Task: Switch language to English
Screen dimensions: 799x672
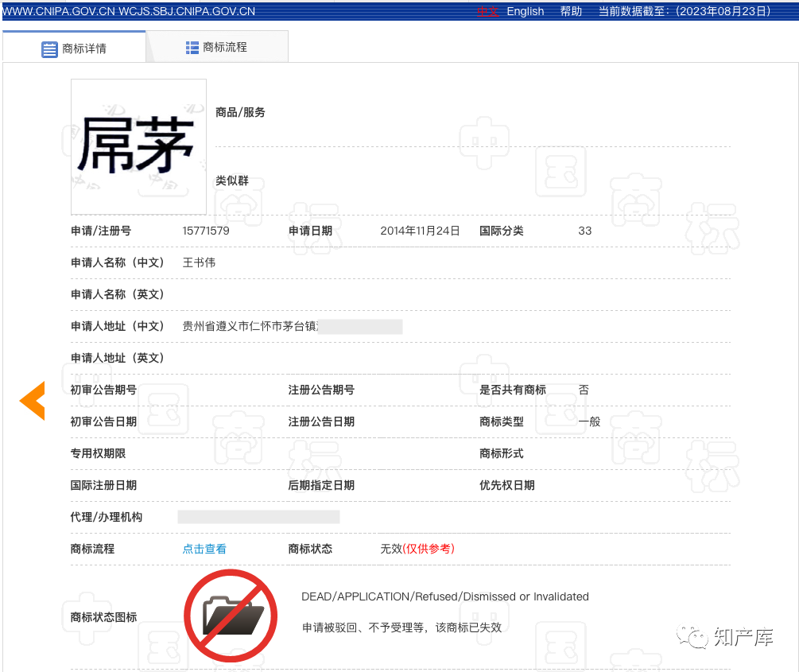Action: (526, 11)
